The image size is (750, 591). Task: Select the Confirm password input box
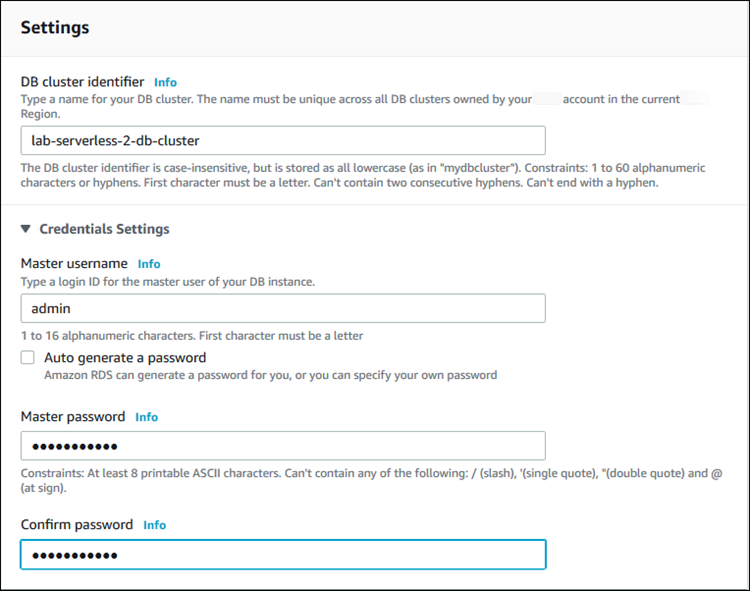(283, 554)
